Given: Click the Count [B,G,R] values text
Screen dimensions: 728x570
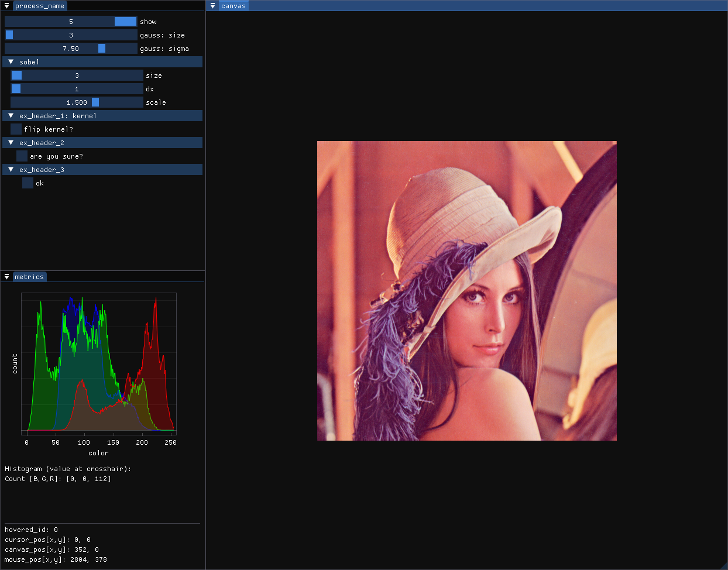Looking at the screenshot, I should (x=58, y=479).
